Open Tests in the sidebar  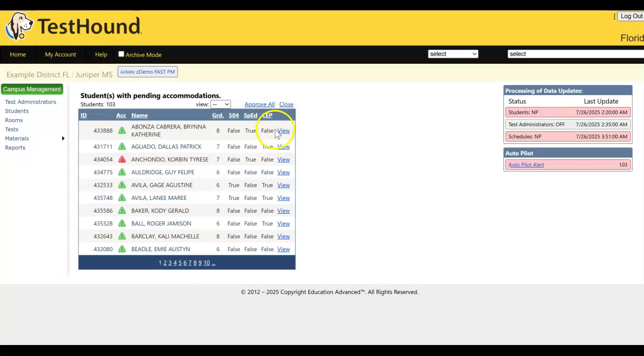pyautogui.click(x=12, y=129)
